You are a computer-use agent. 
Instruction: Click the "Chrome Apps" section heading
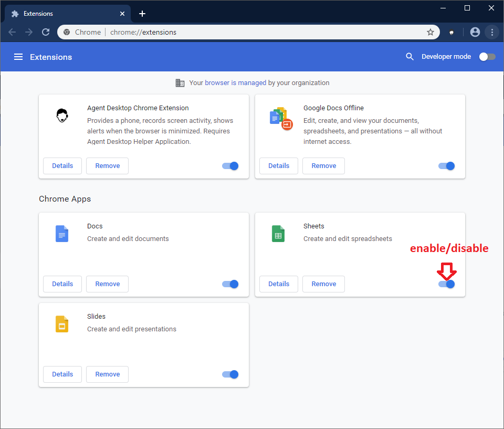click(65, 199)
